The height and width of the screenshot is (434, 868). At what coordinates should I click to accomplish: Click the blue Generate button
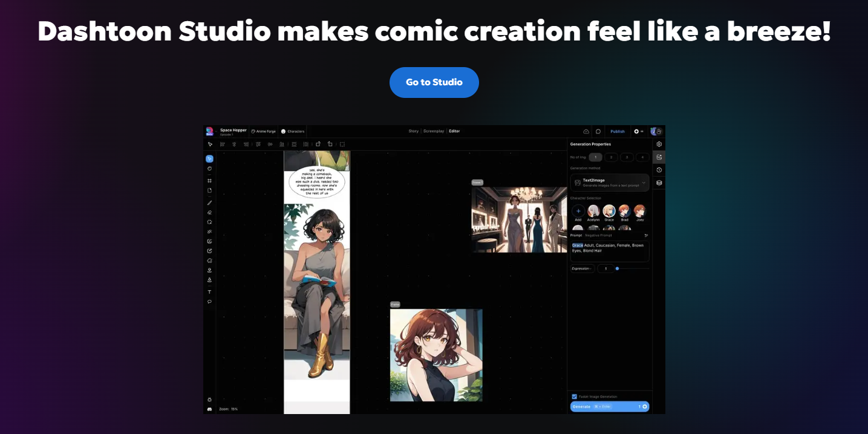(610, 406)
